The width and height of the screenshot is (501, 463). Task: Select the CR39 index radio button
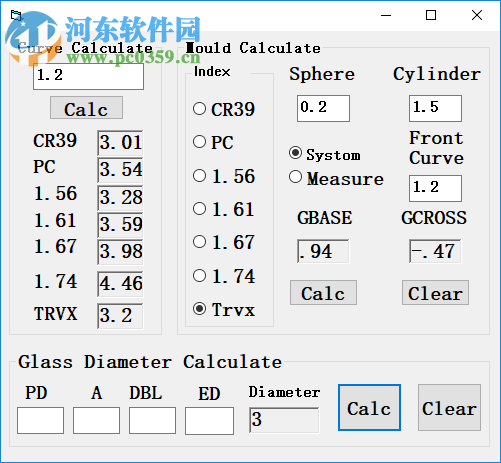pos(199,109)
